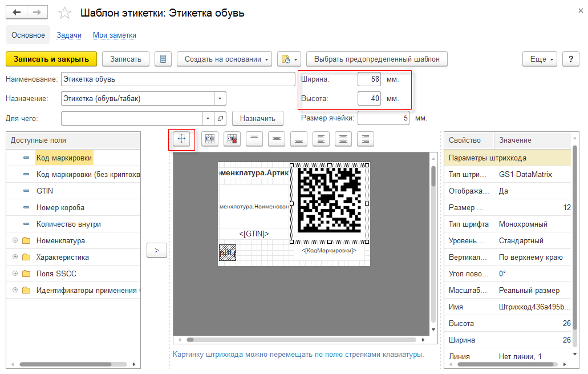The height and width of the screenshot is (374, 588).
Task: Click the delete barcode image icon
Action: [232, 139]
